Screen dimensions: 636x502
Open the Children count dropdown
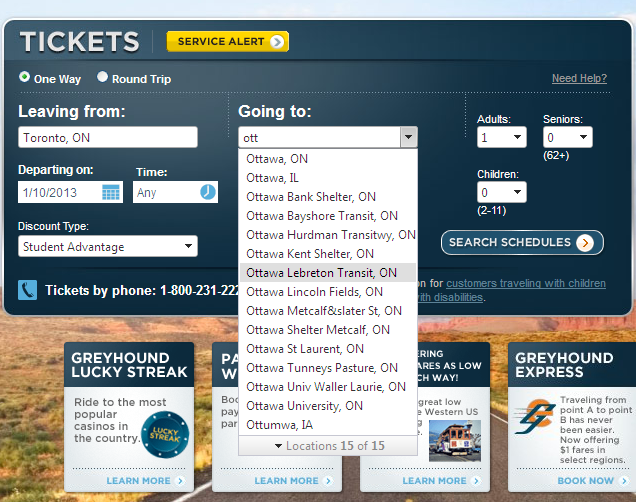[502, 192]
